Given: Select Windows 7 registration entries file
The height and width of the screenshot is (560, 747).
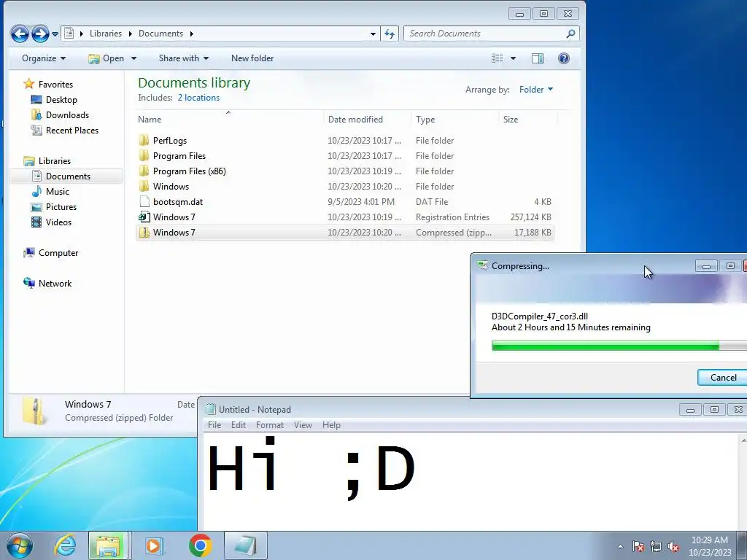Looking at the screenshot, I should (x=345, y=217).
